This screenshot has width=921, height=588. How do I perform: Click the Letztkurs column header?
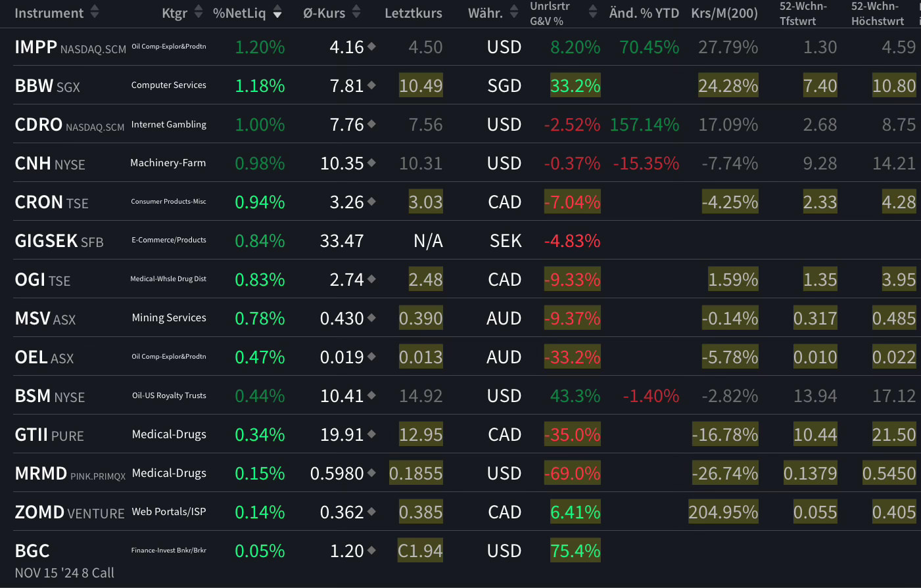413,13
